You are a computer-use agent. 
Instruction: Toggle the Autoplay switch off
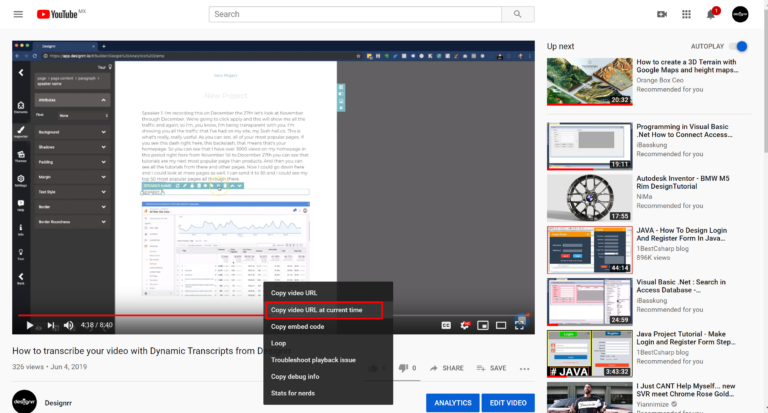[739, 47]
